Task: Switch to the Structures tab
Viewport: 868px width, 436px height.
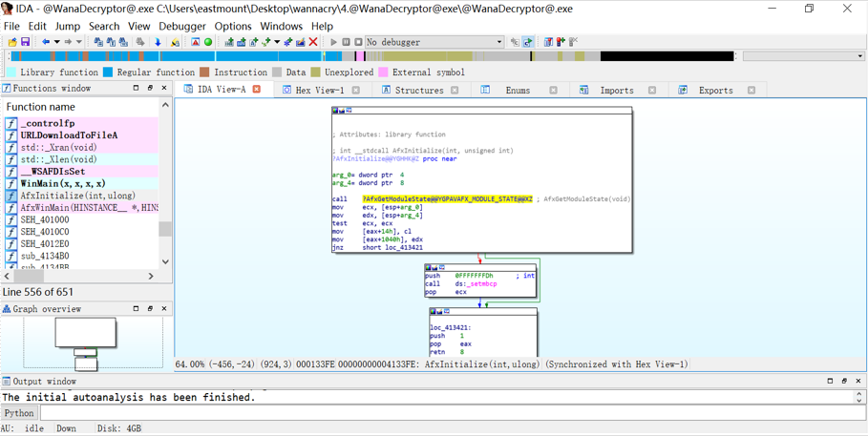Action: [419, 91]
